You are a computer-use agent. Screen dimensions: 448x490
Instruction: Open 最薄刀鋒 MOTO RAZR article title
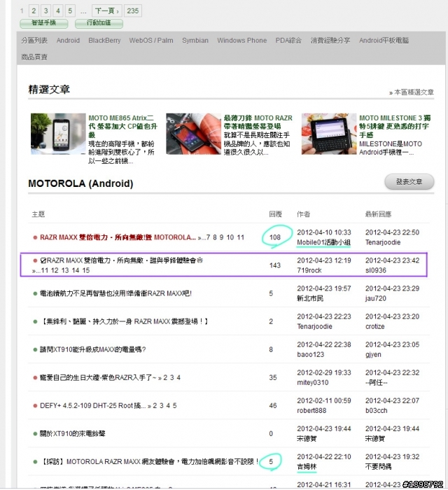tap(258, 122)
